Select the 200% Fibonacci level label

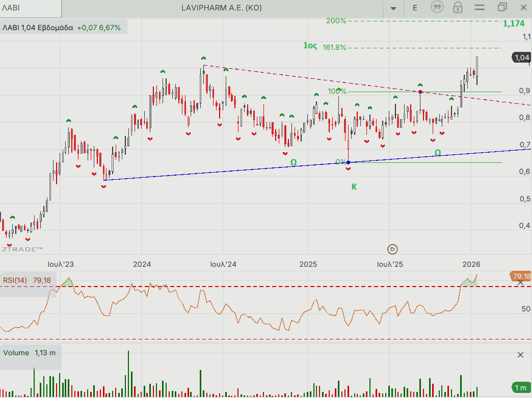pyautogui.click(x=336, y=21)
